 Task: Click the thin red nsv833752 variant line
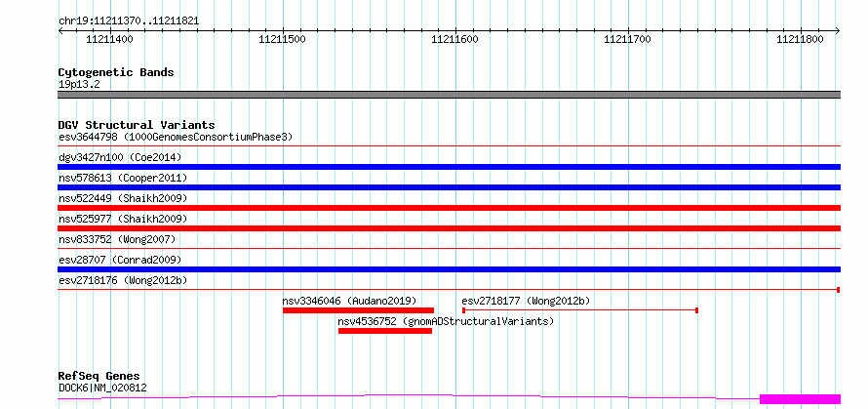pos(450,249)
